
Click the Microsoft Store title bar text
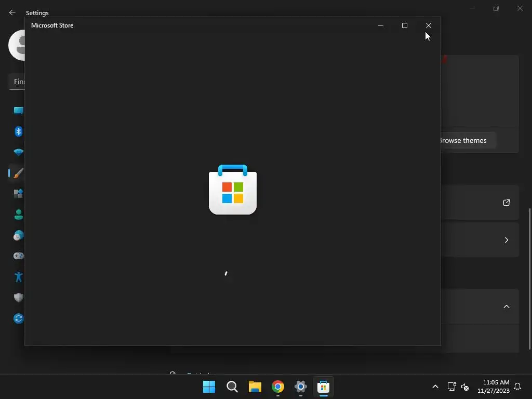click(52, 25)
